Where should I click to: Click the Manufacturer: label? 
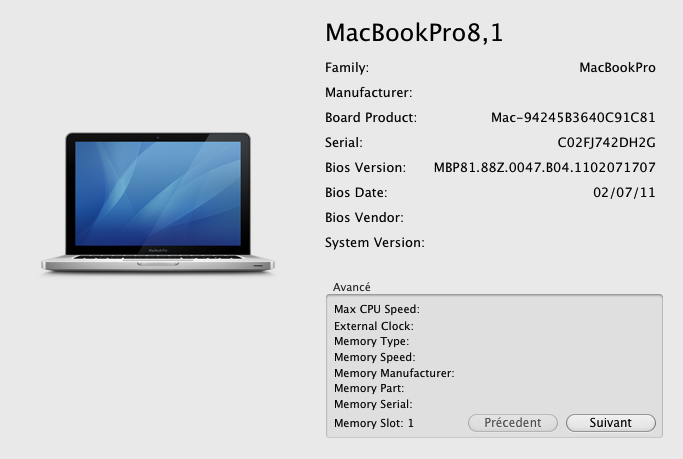pyautogui.click(x=369, y=92)
